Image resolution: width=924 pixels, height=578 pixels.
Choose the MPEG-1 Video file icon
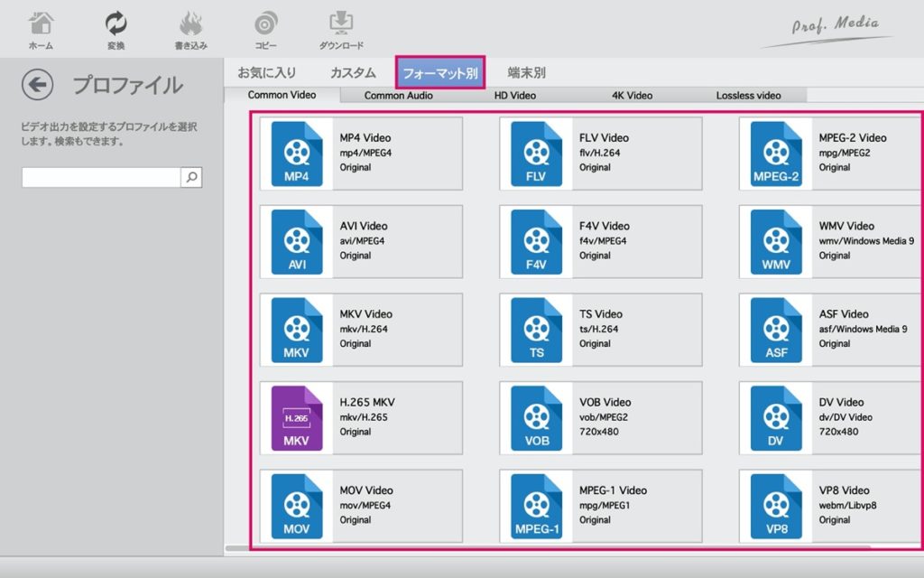pos(536,507)
